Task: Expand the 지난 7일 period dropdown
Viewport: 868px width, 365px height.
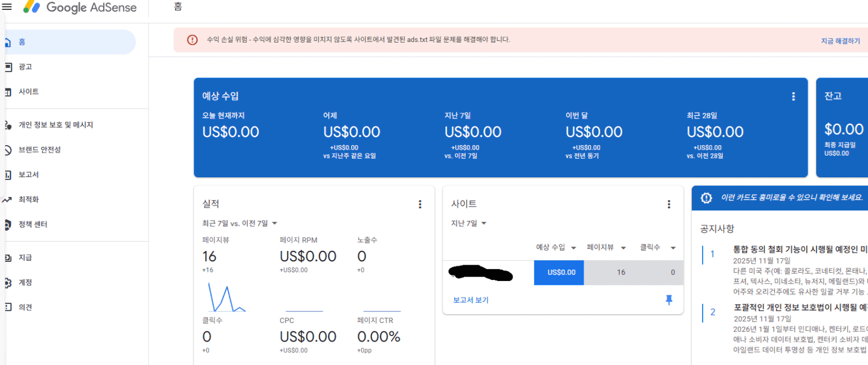Action: (484, 223)
